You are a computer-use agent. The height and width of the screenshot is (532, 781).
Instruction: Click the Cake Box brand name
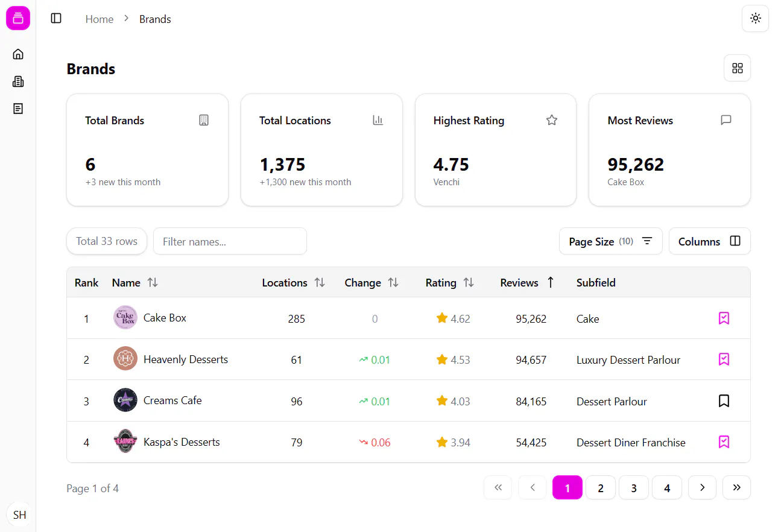[x=165, y=318]
